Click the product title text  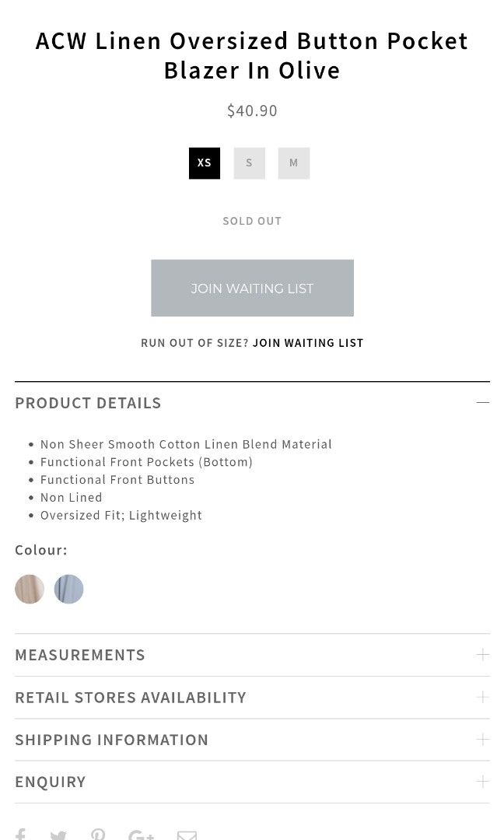pos(252,55)
